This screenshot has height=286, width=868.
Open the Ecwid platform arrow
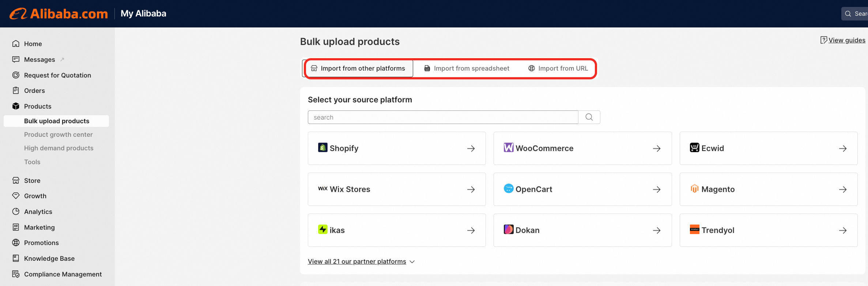[x=843, y=148]
